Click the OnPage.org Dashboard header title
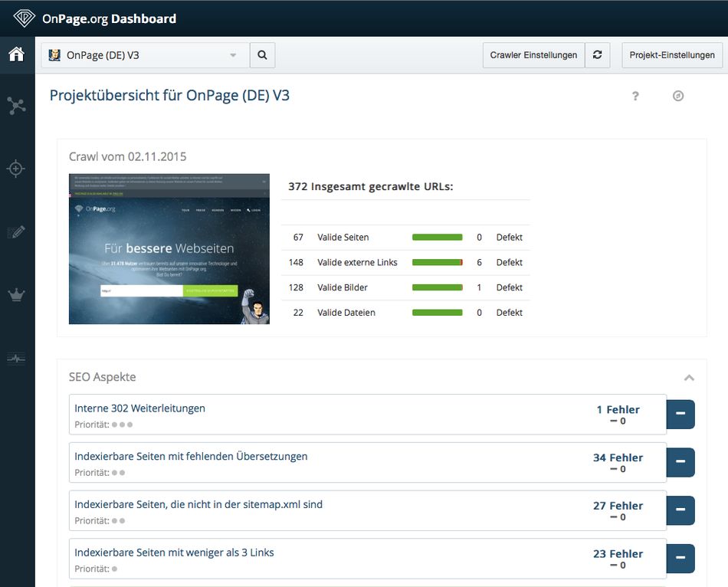The height and width of the screenshot is (587, 728). (x=109, y=18)
